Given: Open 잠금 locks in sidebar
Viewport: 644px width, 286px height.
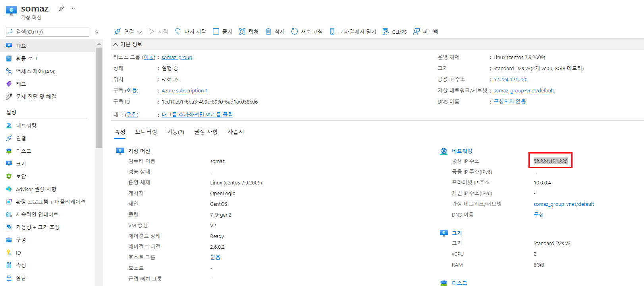Looking at the screenshot, I should [x=48, y=278].
